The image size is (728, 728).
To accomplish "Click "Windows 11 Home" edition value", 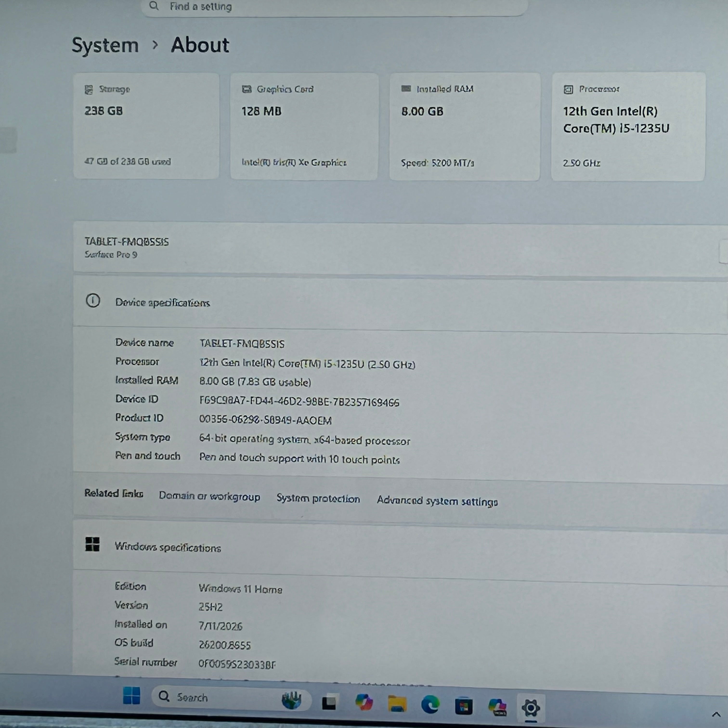I will point(240,589).
